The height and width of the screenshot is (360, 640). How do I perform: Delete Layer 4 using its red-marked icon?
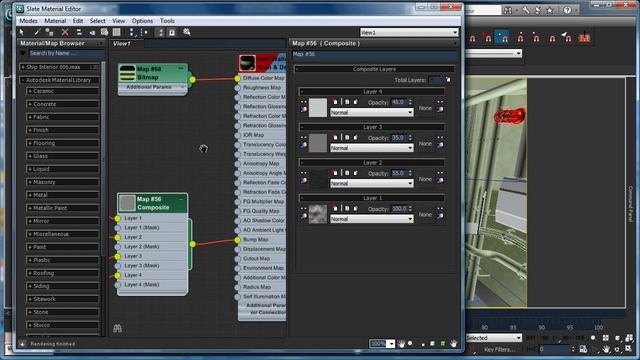pyautogui.click(x=335, y=102)
